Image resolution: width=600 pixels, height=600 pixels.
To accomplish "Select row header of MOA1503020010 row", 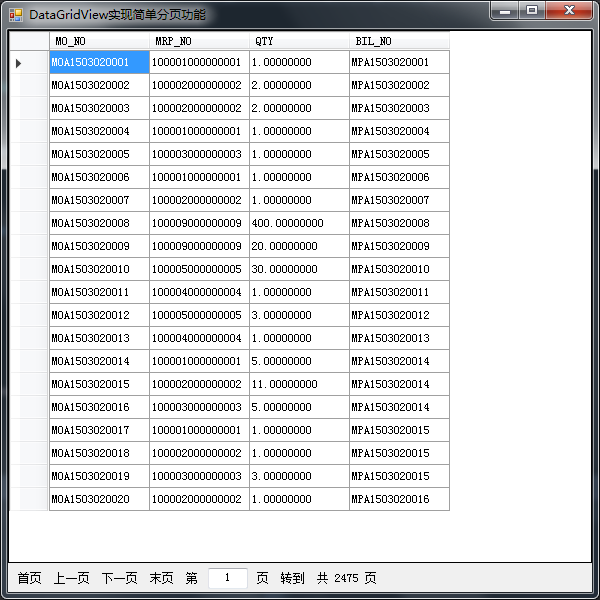I will coord(29,269).
